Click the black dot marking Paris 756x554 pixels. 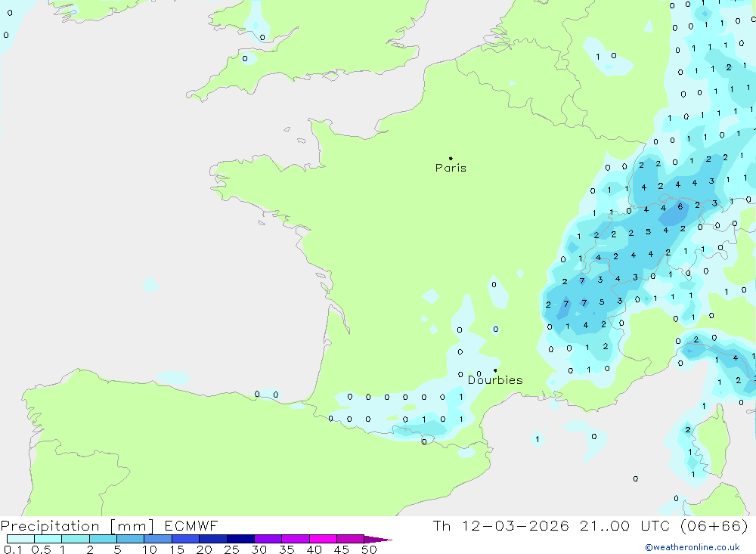pyautogui.click(x=451, y=158)
